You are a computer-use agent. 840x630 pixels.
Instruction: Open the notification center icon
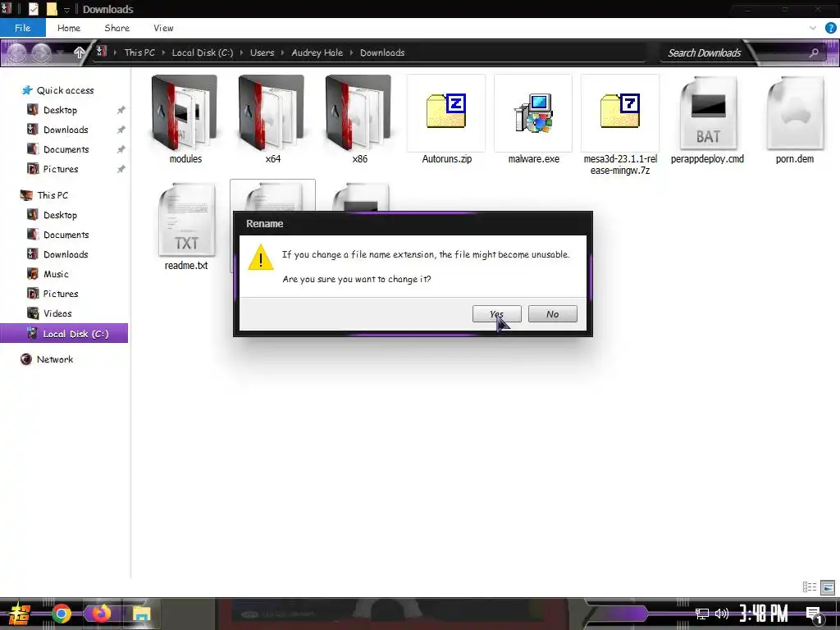(815, 614)
